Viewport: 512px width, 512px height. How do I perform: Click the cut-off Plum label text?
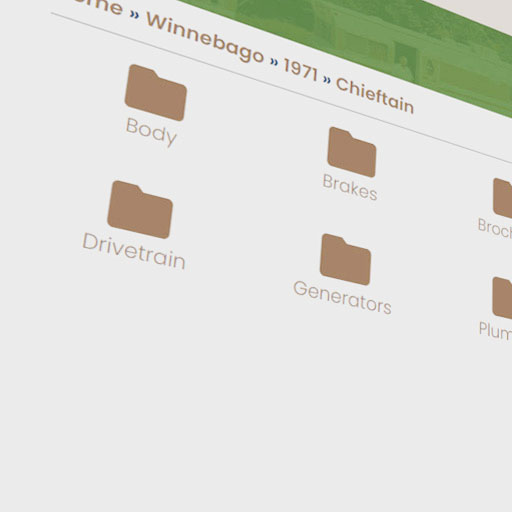(495, 331)
